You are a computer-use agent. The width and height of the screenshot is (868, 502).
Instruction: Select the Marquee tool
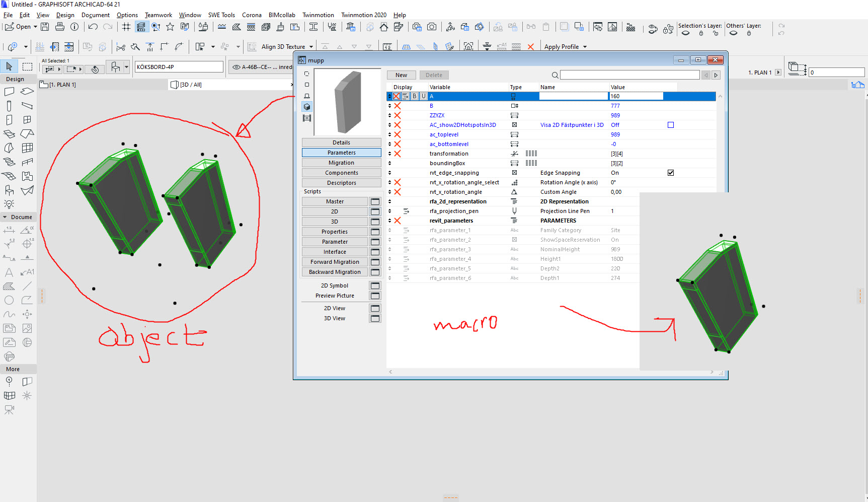tap(27, 66)
